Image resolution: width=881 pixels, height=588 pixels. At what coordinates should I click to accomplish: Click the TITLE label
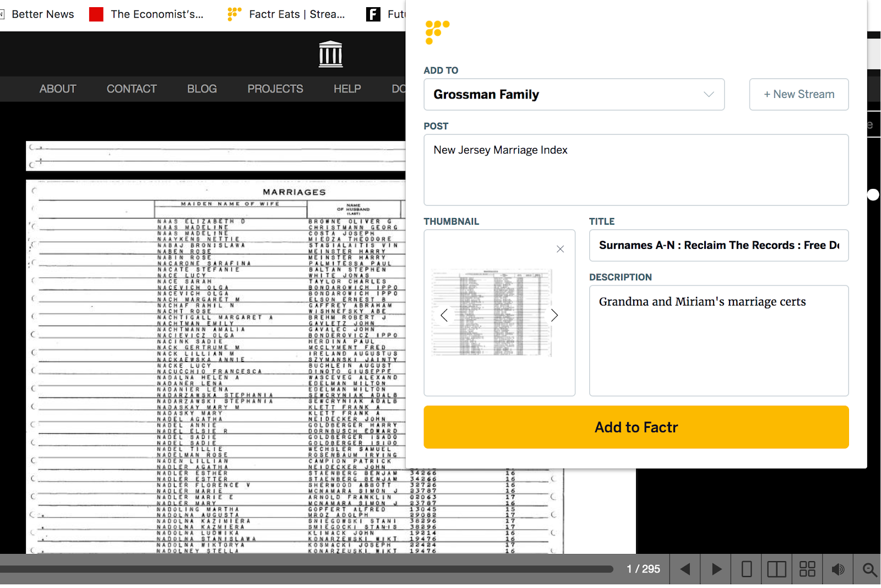pos(602,221)
